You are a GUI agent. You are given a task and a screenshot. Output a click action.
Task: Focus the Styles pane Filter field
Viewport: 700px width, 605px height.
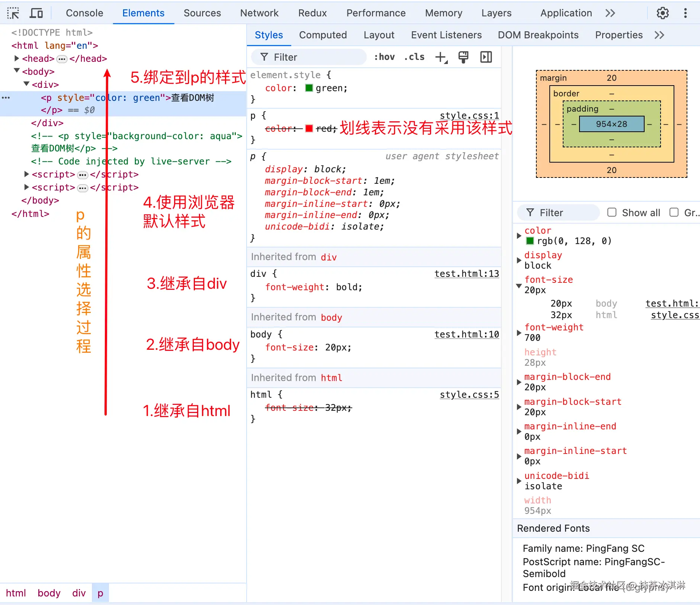click(309, 57)
